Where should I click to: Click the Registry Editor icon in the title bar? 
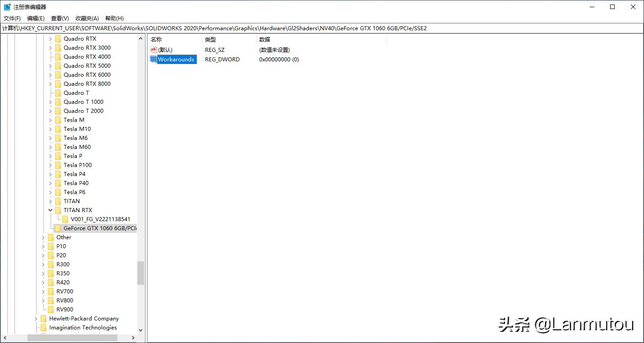6,6
